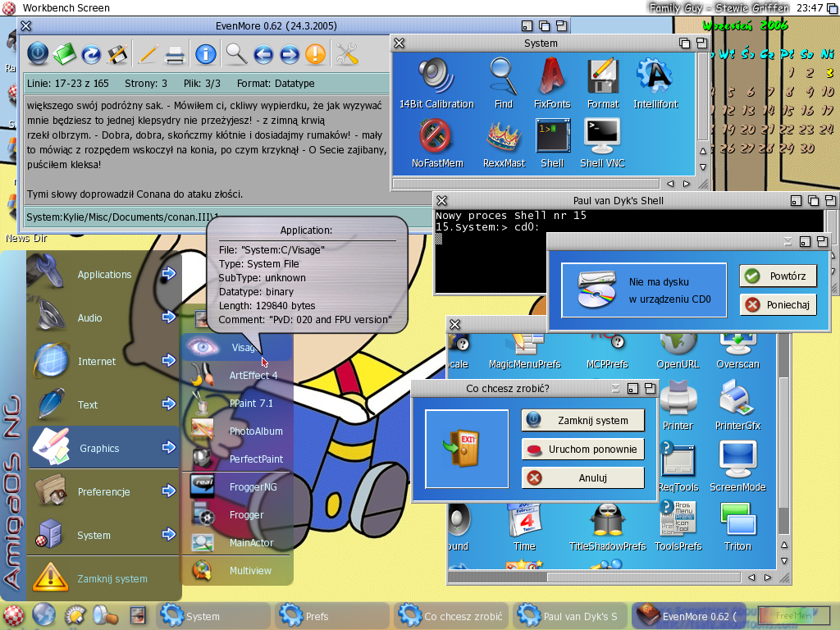Image resolution: width=840 pixels, height=630 pixels.
Task: Launch NoFastMem icon
Action: (437, 143)
